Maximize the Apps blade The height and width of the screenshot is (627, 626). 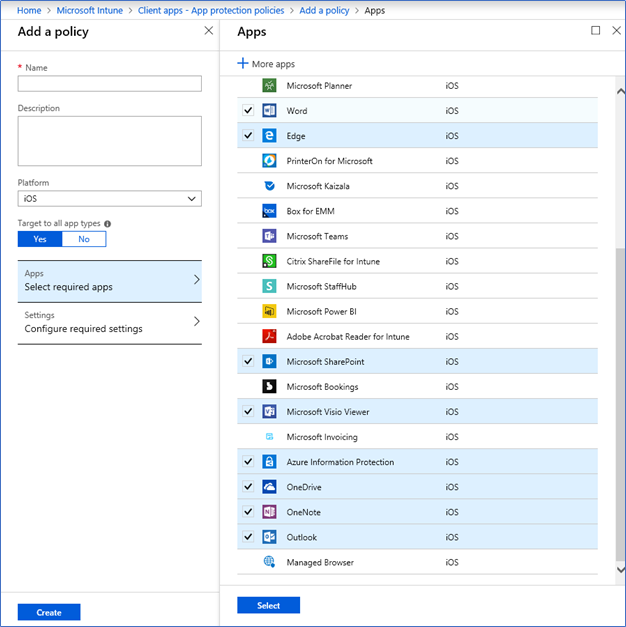click(x=596, y=30)
